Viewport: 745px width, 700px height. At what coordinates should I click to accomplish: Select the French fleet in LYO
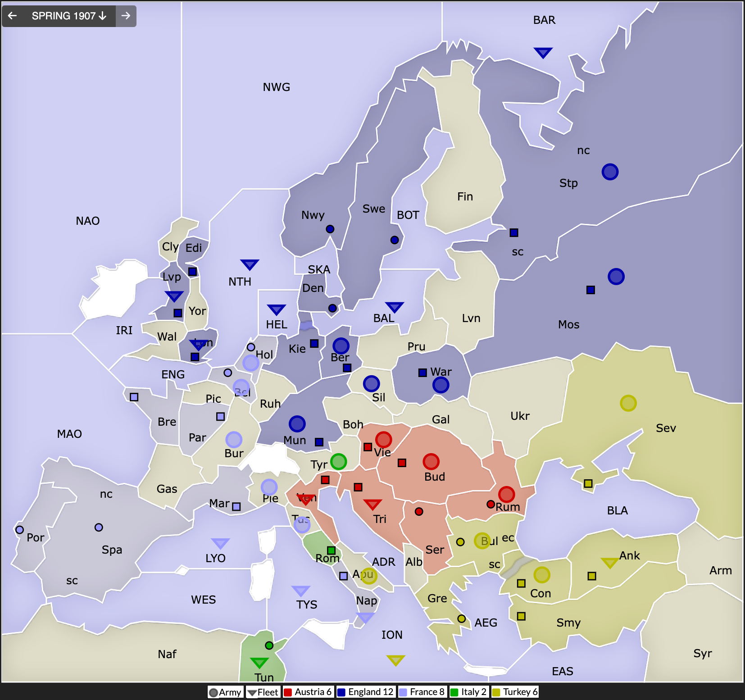click(220, 543)
